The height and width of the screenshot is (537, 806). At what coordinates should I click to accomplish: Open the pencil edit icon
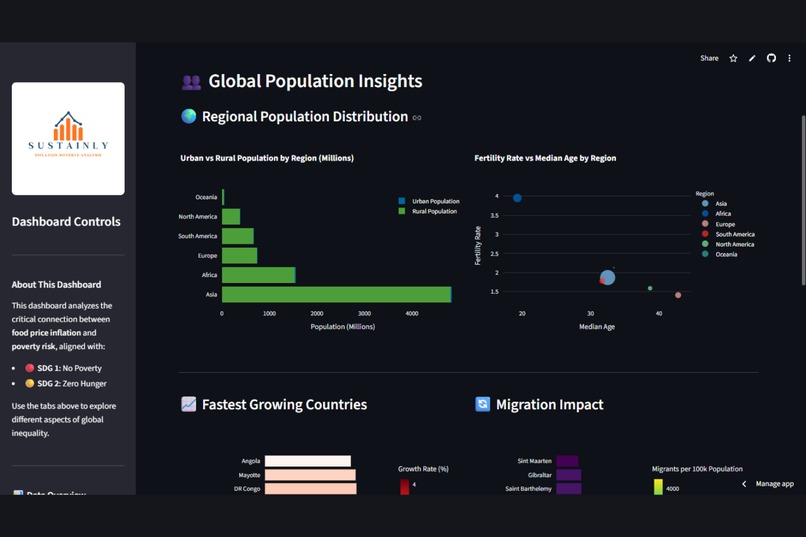pos(752,59)
